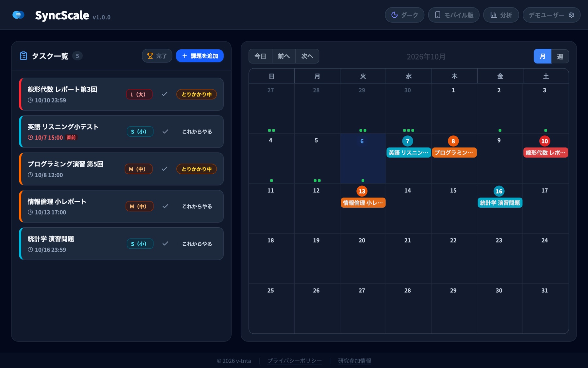
Task: Mark 線形代数 レポート第3回 as complete
Action: pyautogui.click(x=164, y=94)
